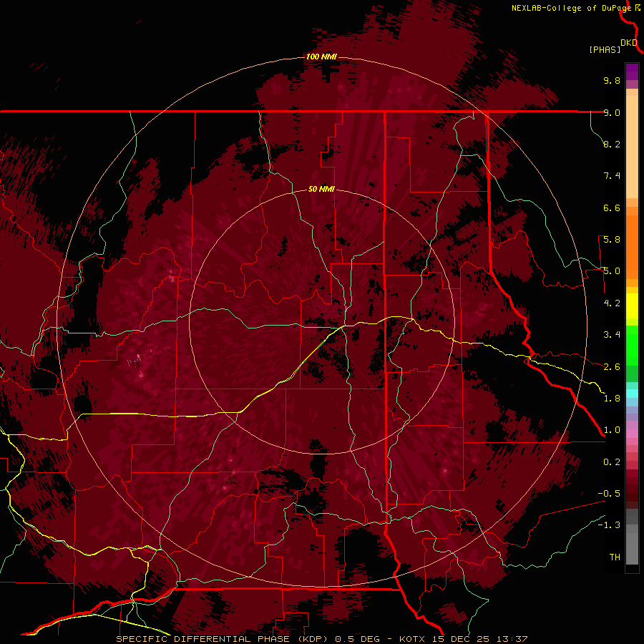Click the TH label at scale bottom
Screen dimensions: 644x644
coord(615,557)
